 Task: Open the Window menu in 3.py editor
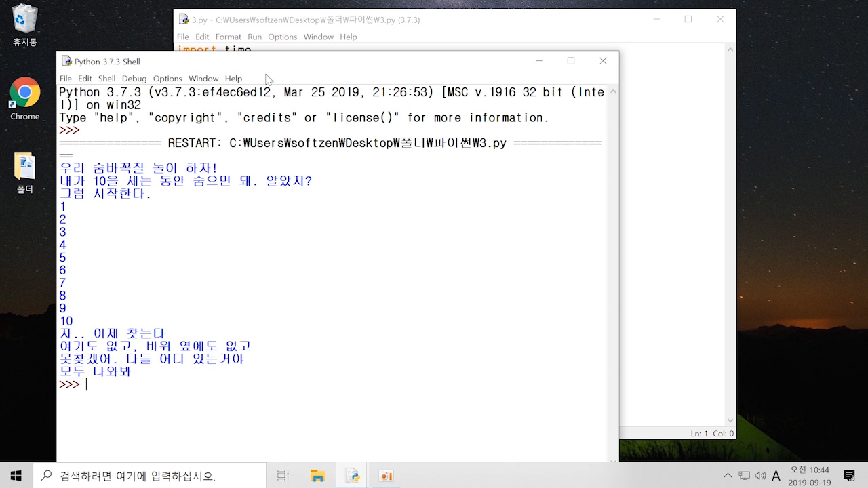(x=318, y=37)
